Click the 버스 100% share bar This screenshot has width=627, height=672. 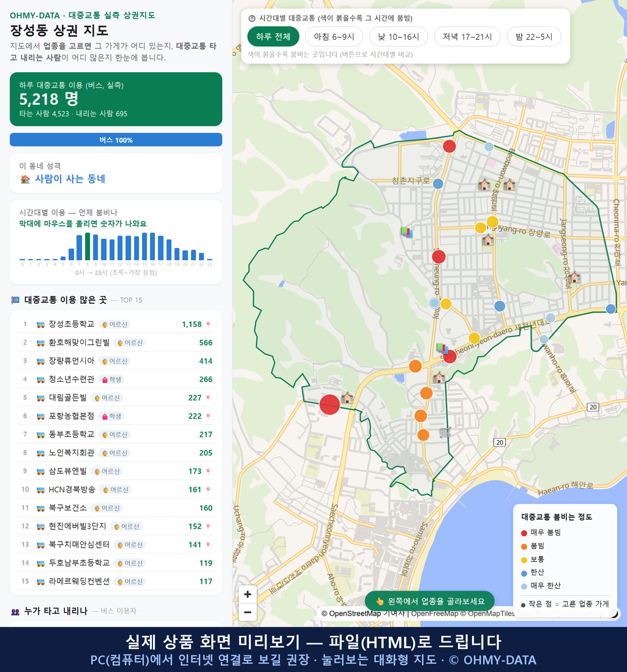(116, 140)
